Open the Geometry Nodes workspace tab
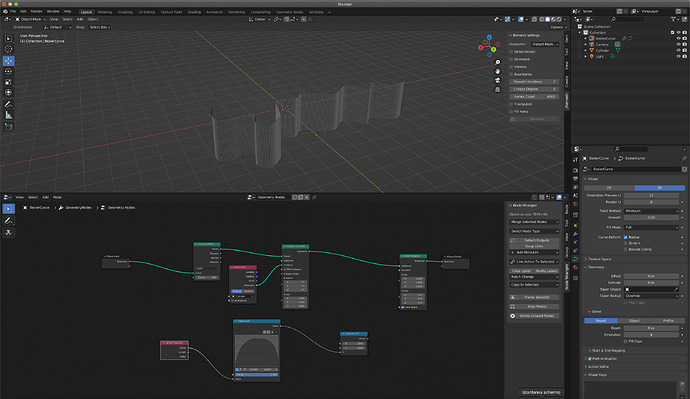The image size is (690, 399). [289, 12]
